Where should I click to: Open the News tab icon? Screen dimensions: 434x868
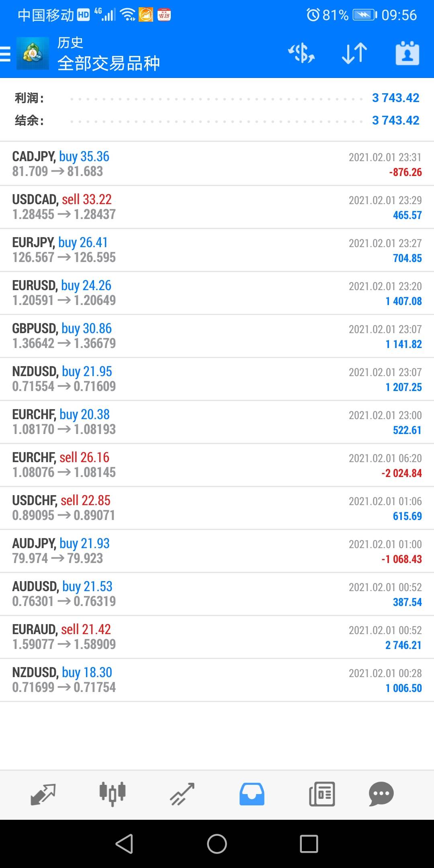coord(322,794)
